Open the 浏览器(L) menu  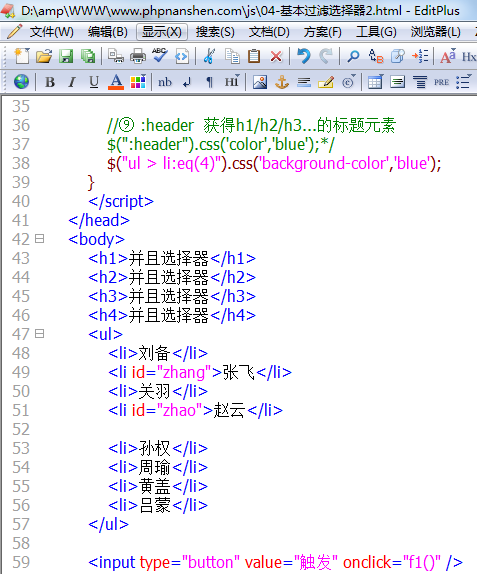coord(436,32)
